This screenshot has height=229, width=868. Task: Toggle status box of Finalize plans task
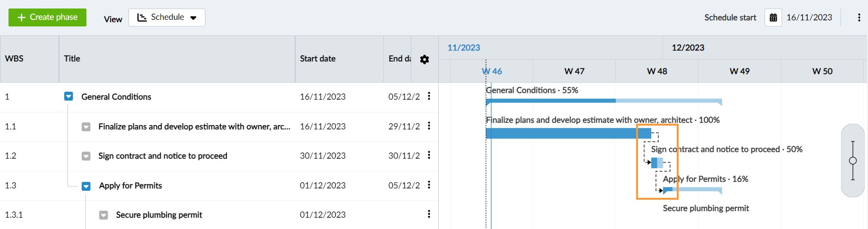coord(86,127)
